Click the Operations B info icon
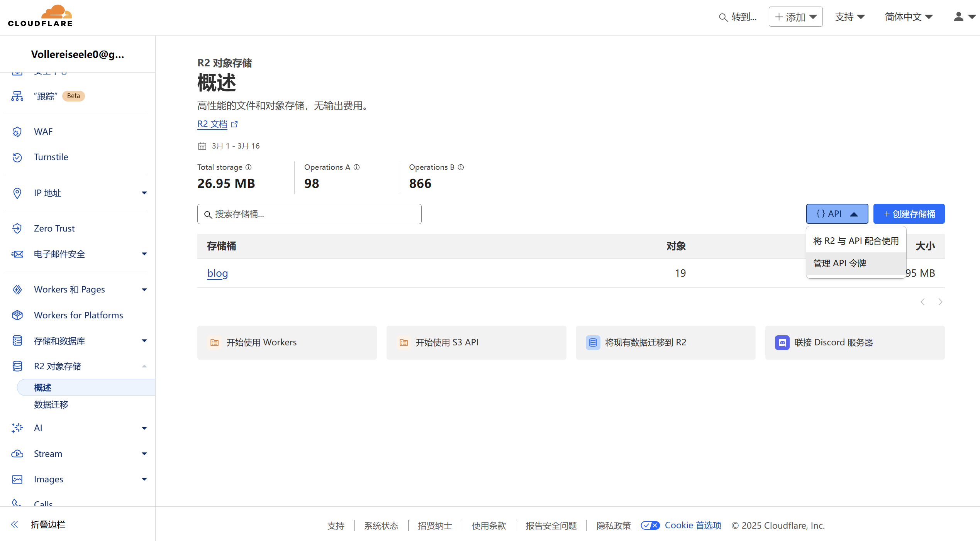The width and height of the screenshot is (980, 541). (x=461, y=167)
